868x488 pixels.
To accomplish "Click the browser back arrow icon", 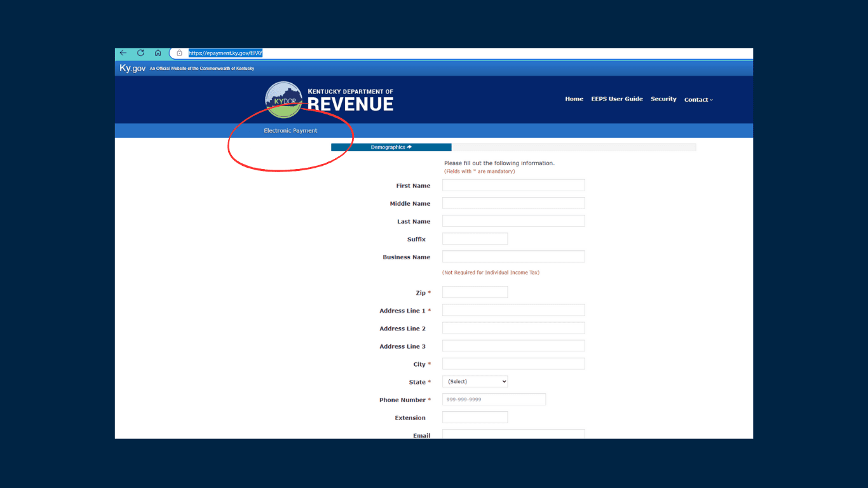I will click(x=123, y=53).
